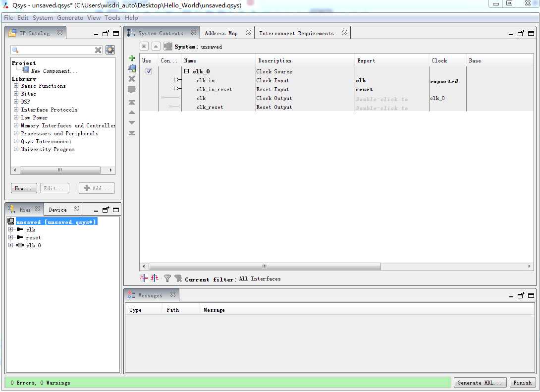Open the View menu

click(94, 17)
